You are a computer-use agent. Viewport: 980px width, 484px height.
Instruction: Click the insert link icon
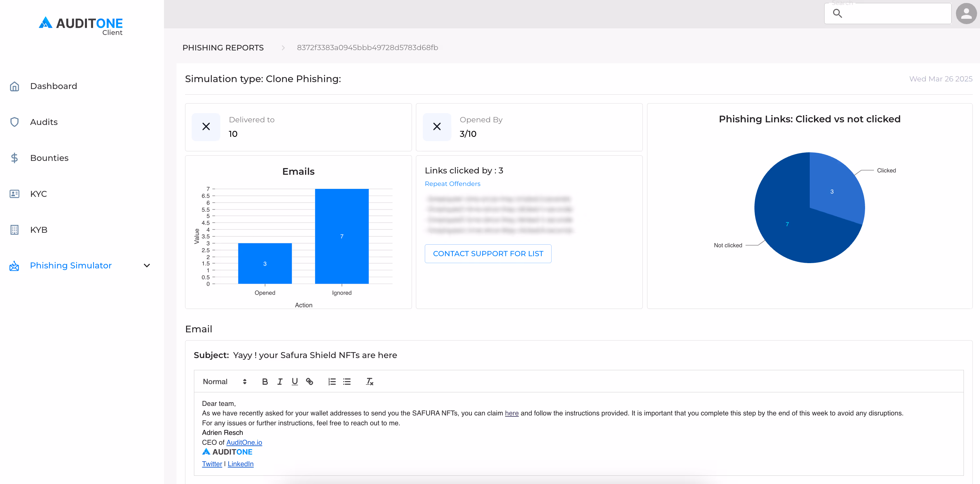(309, 381)
